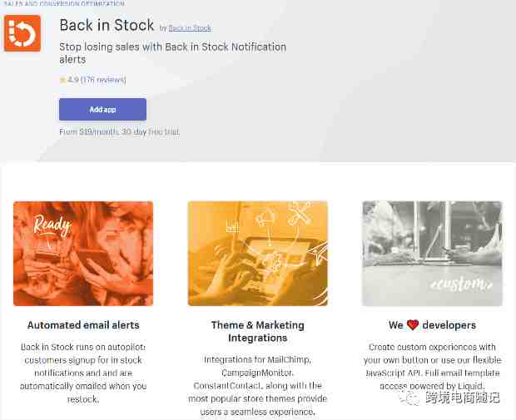Click the From $19/month pricing text

coord(120,132)
